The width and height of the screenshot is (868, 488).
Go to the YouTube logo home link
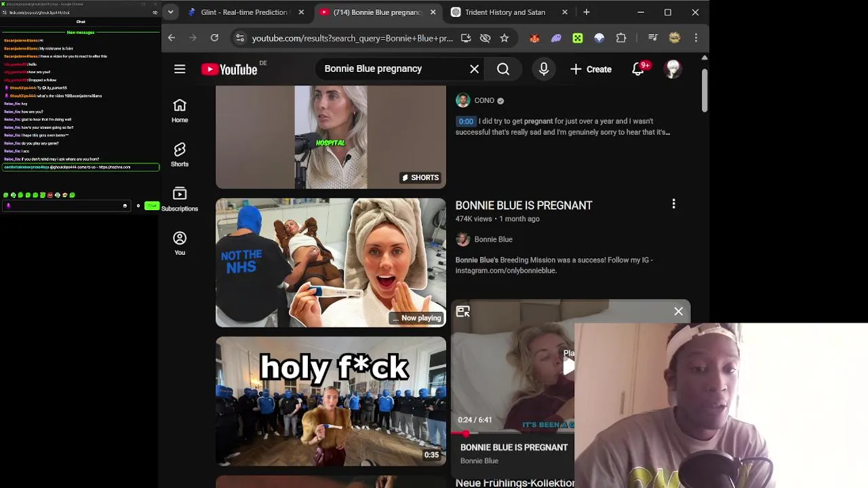click(229, 69)
